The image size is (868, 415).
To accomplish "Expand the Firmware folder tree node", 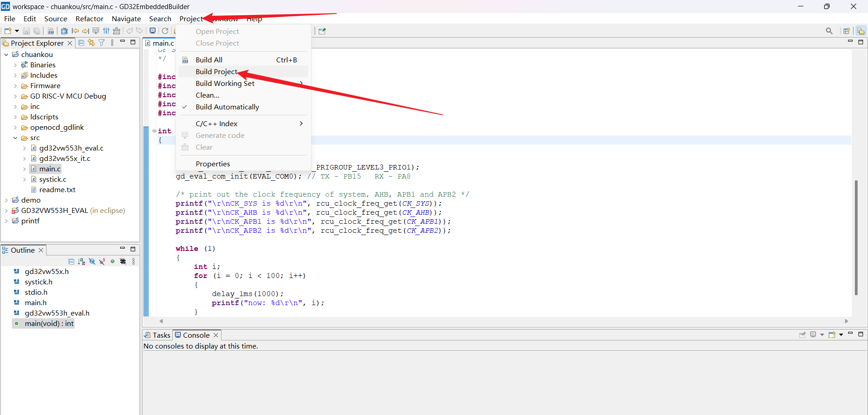I will (x=15, y=86).
